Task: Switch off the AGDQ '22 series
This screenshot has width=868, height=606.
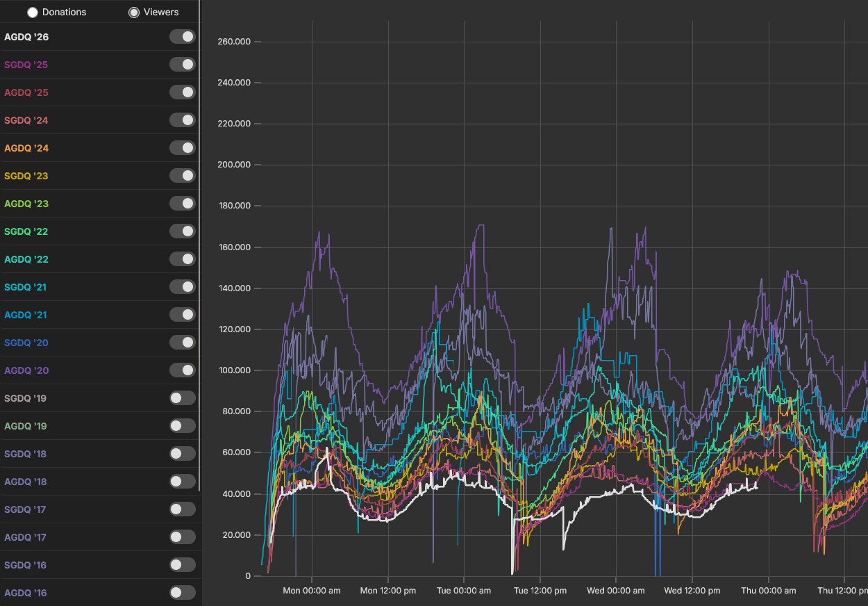Action: pos(183,259)
